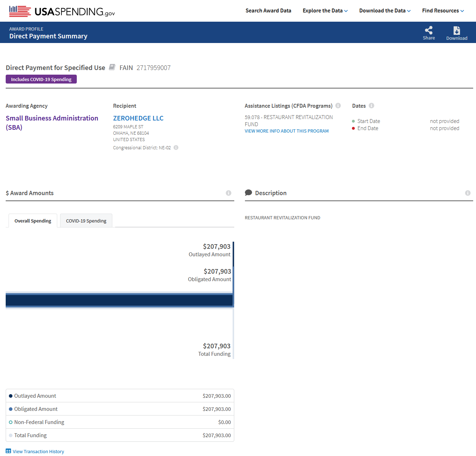The image size is (476, 456).
Task: Click the Total Funding legend dot
Action: (11, 435)
